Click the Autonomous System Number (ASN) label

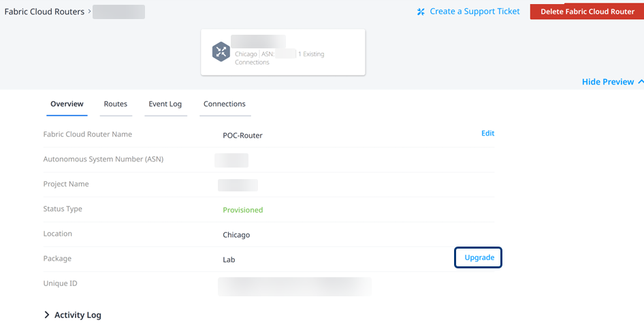pyautogui.click(x=103, y=159)
